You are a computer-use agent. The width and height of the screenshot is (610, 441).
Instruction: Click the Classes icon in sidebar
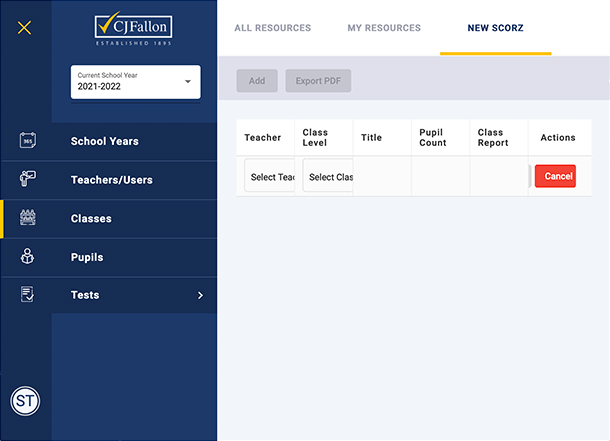click(x=27, y=218)
